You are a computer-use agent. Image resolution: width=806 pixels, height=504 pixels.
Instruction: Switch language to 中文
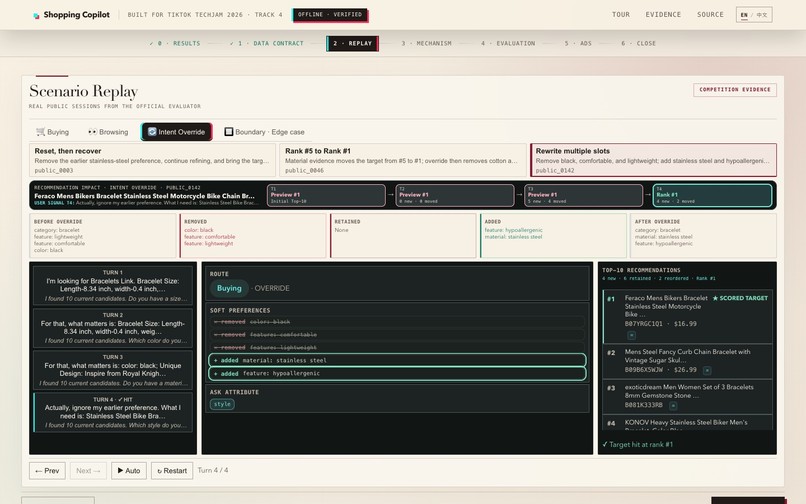point(761,15)
